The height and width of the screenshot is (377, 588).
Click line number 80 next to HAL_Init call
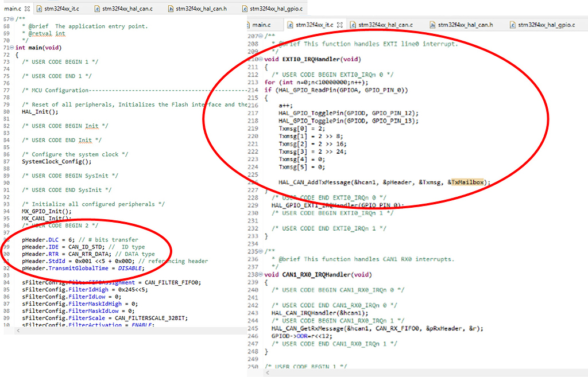point(7,111)
